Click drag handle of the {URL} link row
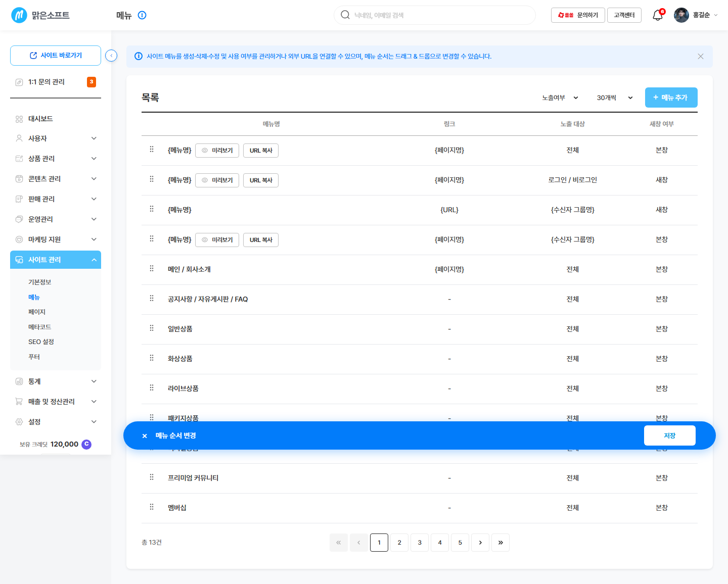 [152, 209]
